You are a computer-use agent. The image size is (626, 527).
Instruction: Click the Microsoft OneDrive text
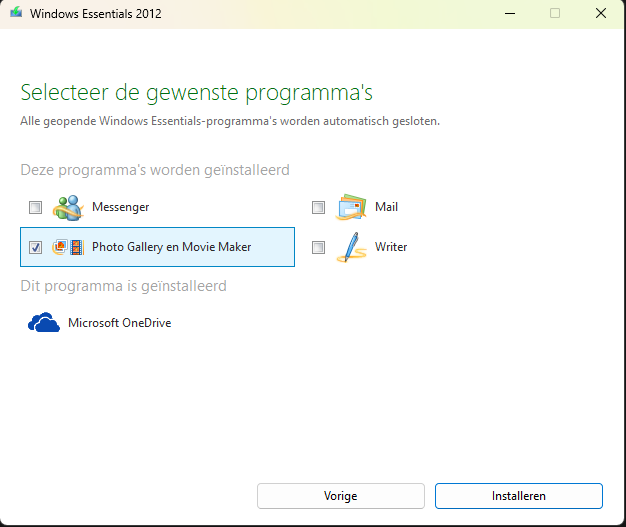coord(120,323)
